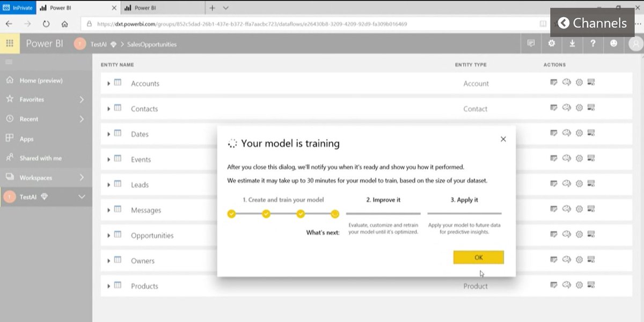This screenshot has width=644, height=322.
Task: Expand the Opportunities entity row
Action: click(x=109, y=235)
